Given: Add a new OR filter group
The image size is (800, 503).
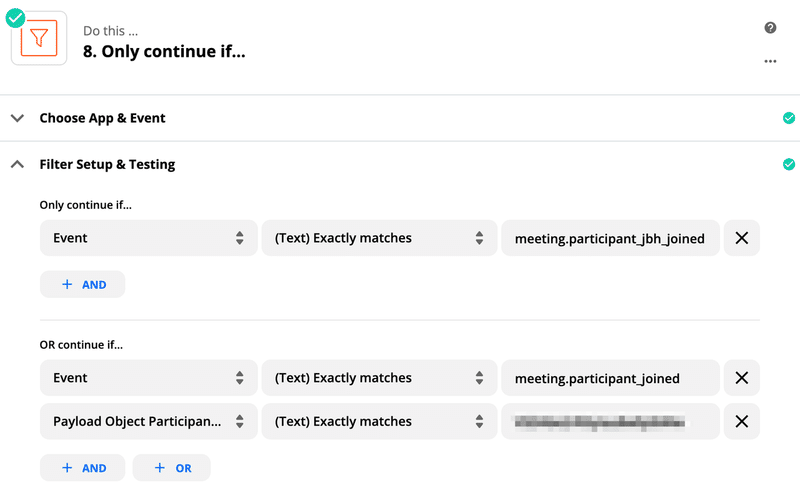Looking at the screenshot, I should (x=172, y=467).
